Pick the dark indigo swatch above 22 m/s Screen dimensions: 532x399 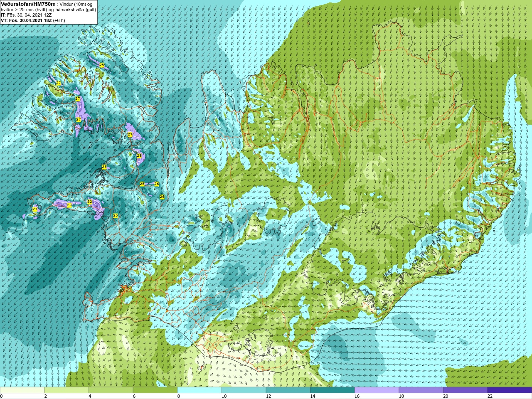(510, 390)
